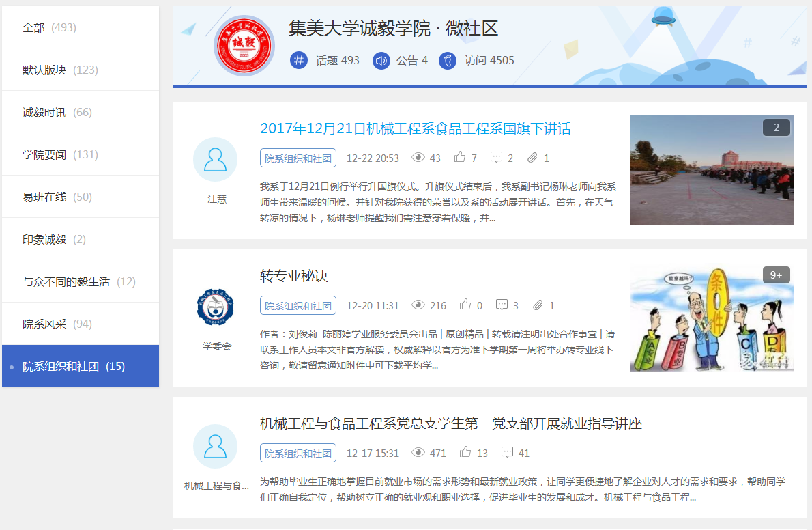Viewport: 812px width, 530px height.
Task: Click attachment paperclip on 转专业秘诀 post
Action: point(538,305)
